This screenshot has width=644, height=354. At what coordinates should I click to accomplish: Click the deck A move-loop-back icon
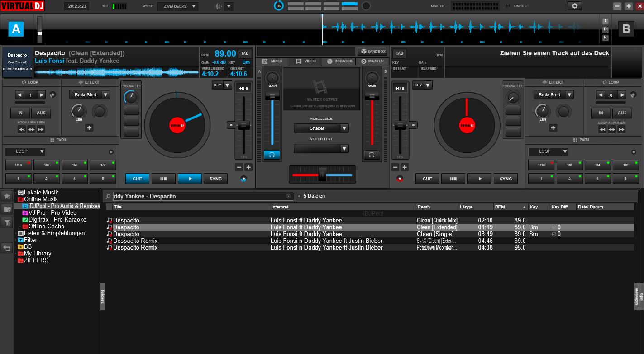(x=22, y=130)
